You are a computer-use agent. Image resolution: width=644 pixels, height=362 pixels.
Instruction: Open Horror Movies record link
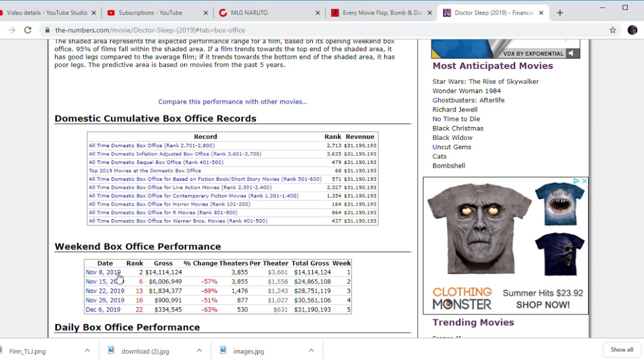170,204
